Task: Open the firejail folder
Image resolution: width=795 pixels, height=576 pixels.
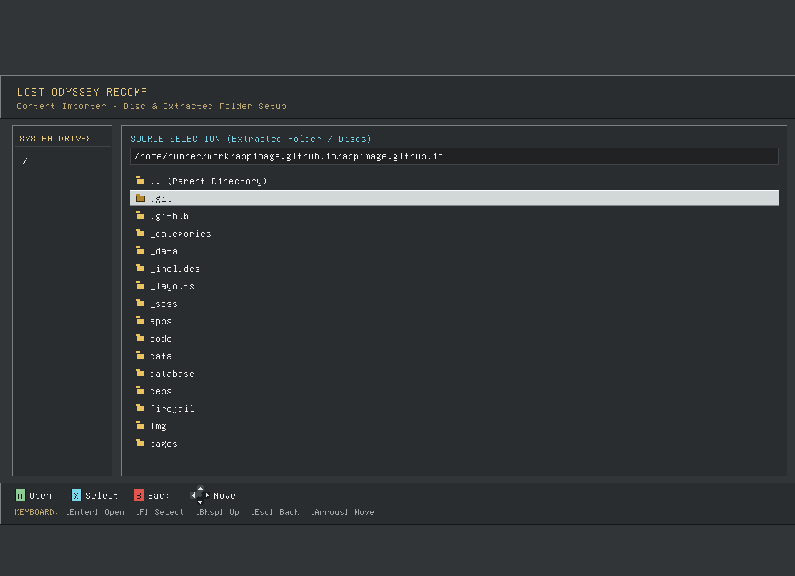Action: pyautogui.click(x=454, y=409)
